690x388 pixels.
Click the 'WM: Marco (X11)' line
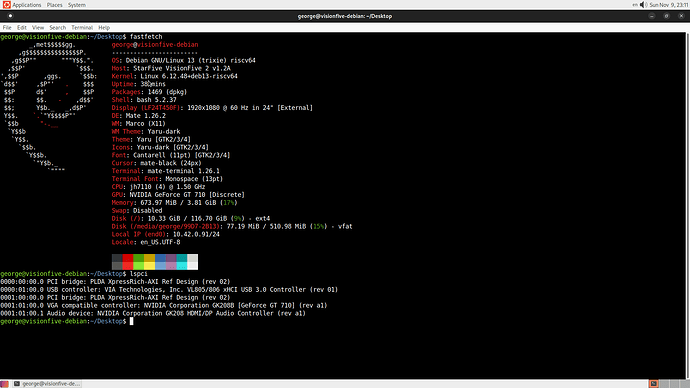pyautogui.click(x=139, y=124)
